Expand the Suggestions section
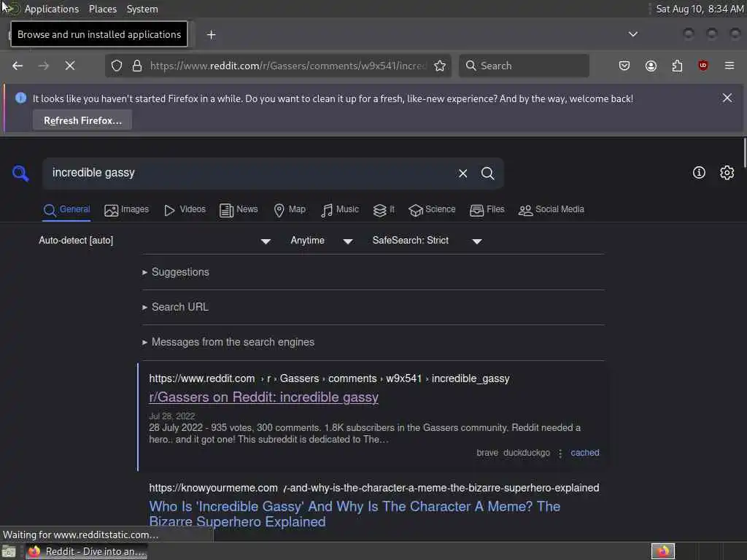 coord(175,272)
